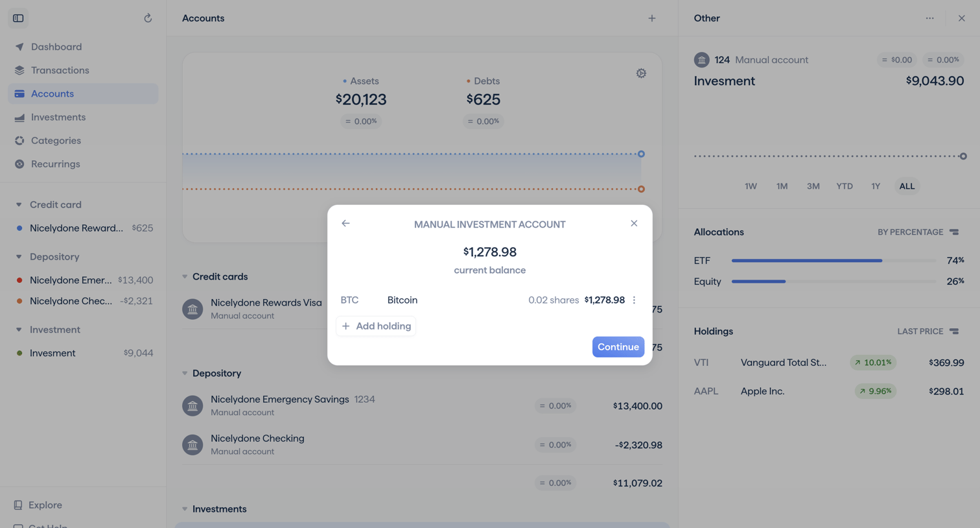The height and width of the screenshot is (528, 980).
Task: Click the Nicelydone Emergency Savings bank icon
Action: [x=192, y=406]
